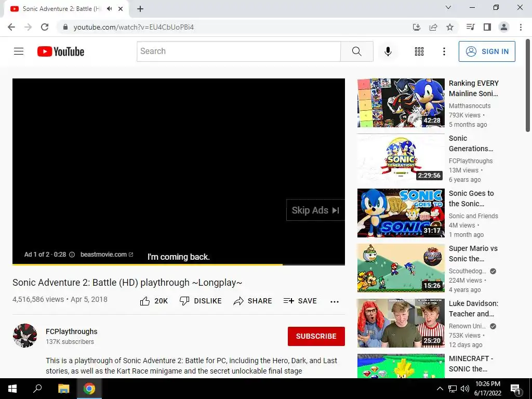
Task: Open MINECRAFT - SONIC video title
Action: tap(471, 363)
